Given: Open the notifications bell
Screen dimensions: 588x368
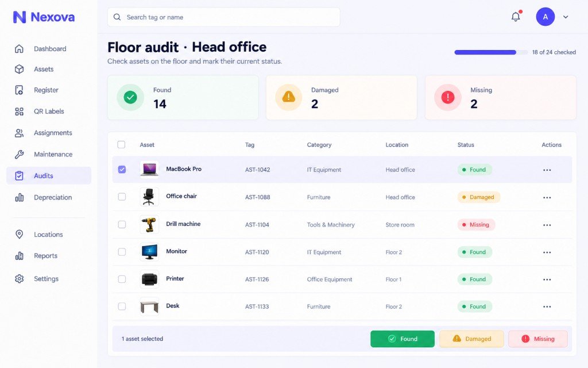Looking at the screenshot, I should click(516, 17).
